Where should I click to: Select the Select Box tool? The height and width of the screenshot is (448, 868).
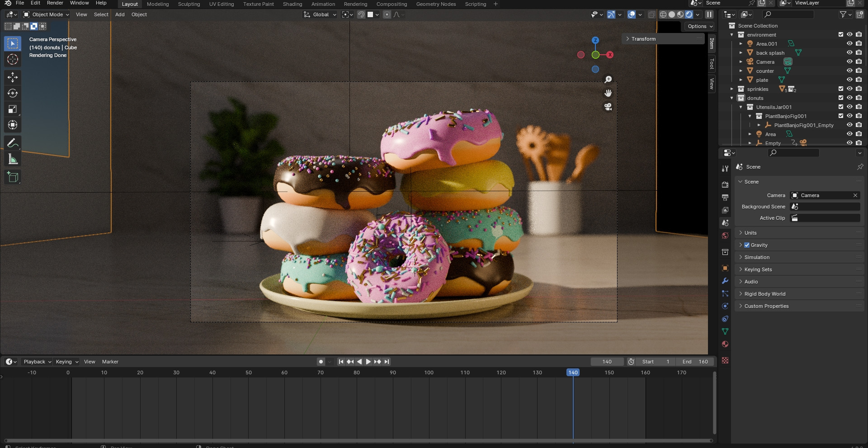(13, 43)
